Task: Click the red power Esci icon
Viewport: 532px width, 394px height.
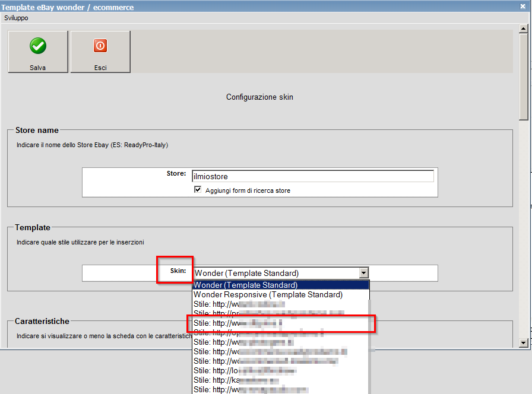Action: click(x=100, y=46)
